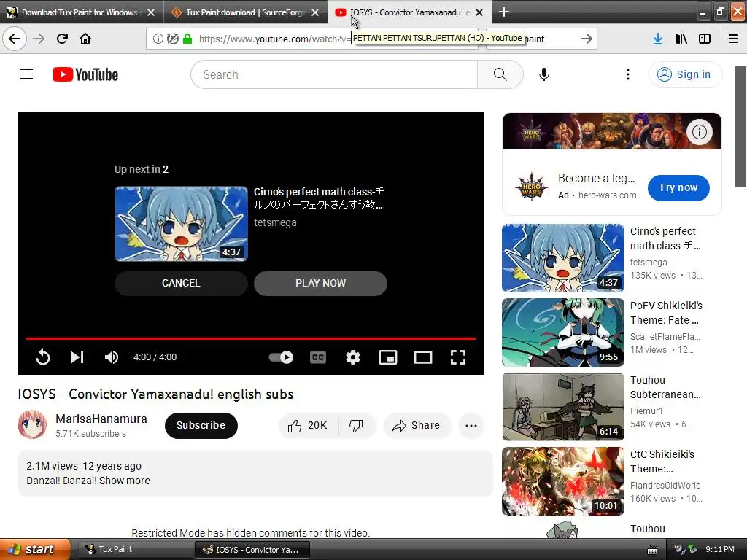This screenshot has width=747, height=560.
Task: Open the Firefox downloads panel
Action: [x=658, y=39]
